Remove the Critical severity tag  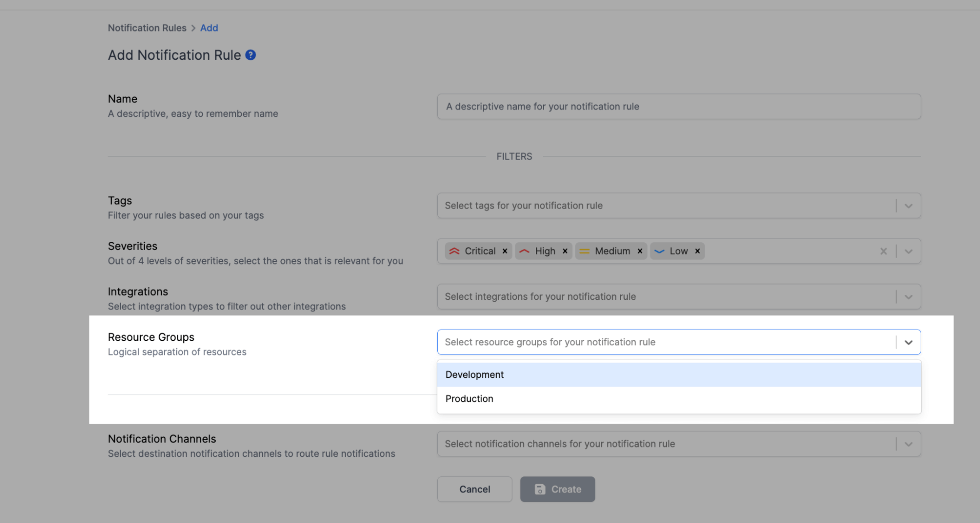[x=505, y=251]
